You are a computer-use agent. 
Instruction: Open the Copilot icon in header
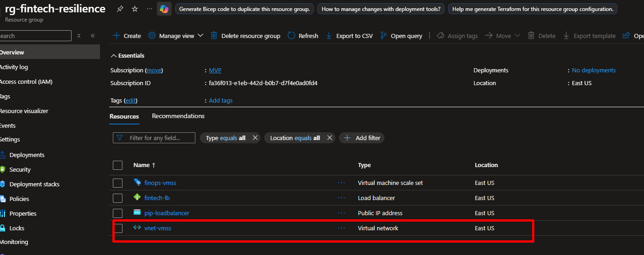coord(164,9)
